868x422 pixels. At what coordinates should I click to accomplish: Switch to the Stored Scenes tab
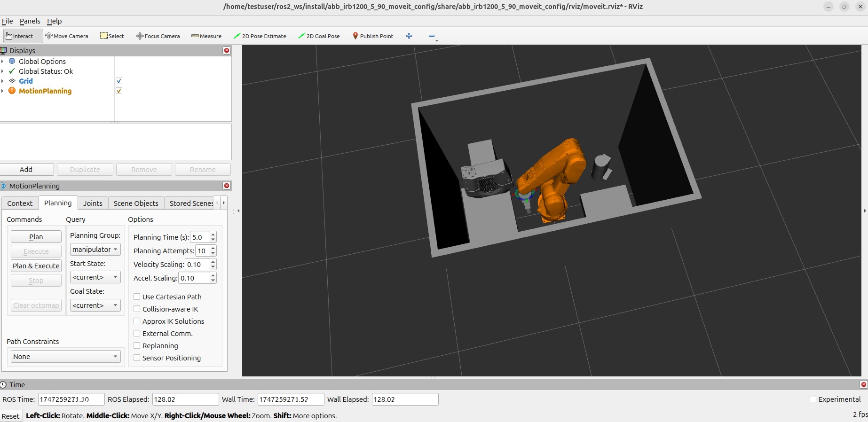pyautogui.click(x=191, y=203)
